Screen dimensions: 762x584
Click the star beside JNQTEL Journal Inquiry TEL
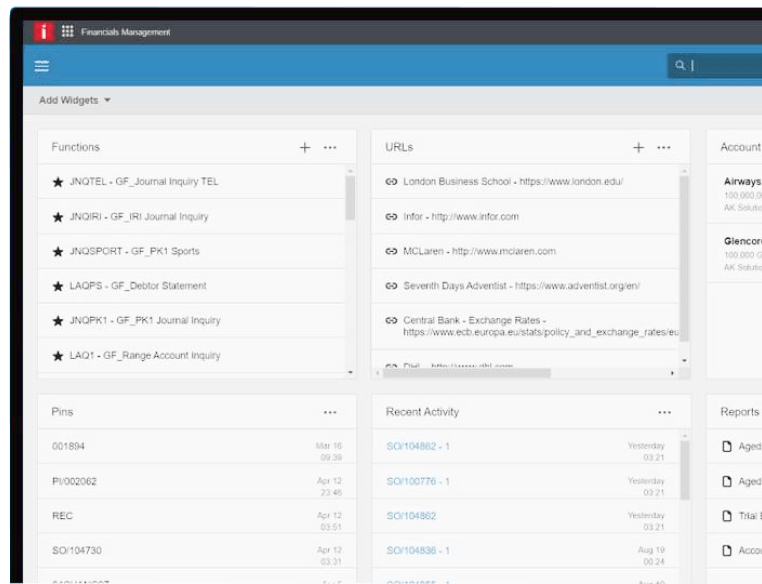(x=58, y=182)
